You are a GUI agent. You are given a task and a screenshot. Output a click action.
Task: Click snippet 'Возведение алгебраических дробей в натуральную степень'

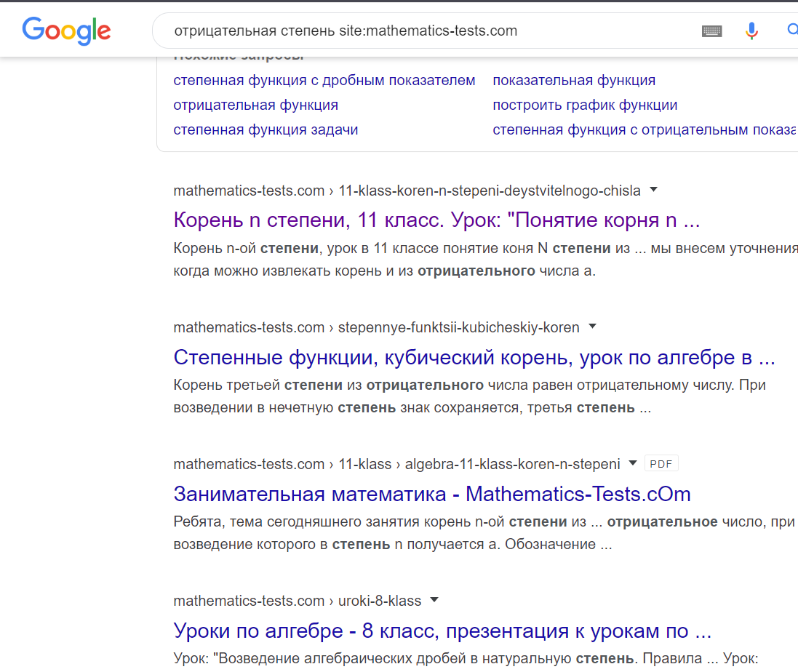[x=426, y=659]
